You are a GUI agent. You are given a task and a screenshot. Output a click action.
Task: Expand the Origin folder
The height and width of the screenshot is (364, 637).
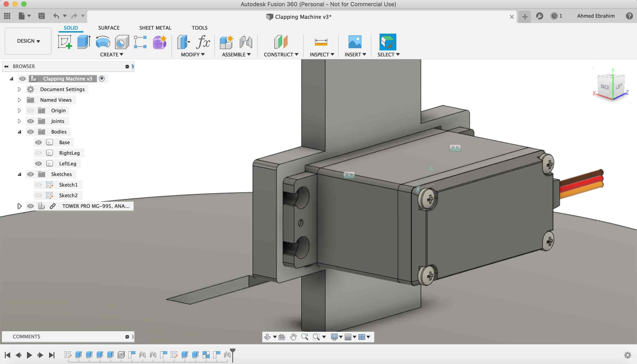point(19,111)
